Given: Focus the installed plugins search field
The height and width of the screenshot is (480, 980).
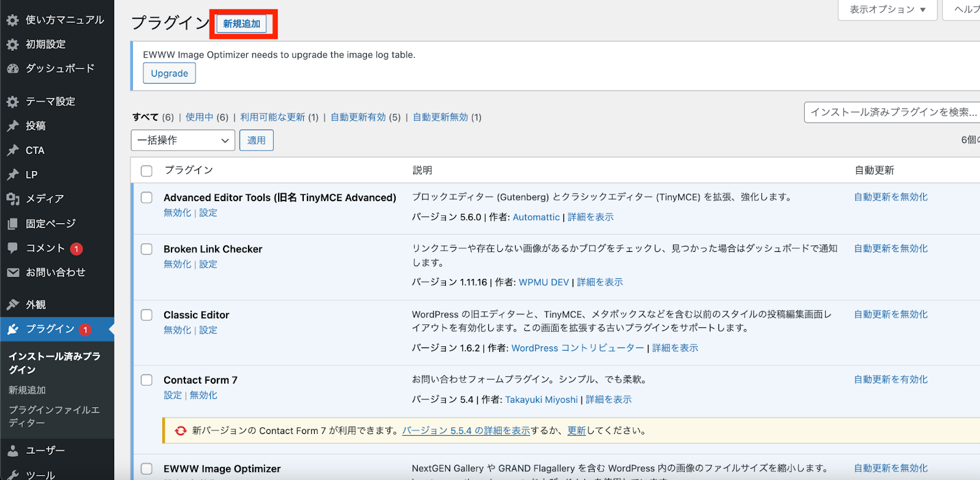Looking at the screenshot, I should (x=892, y=112).
